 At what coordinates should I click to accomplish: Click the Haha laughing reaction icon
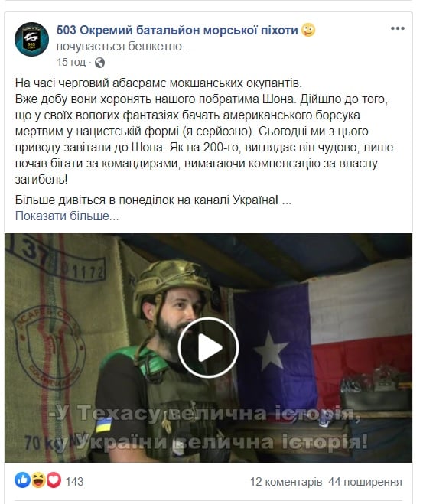click(x=38, y=480)
